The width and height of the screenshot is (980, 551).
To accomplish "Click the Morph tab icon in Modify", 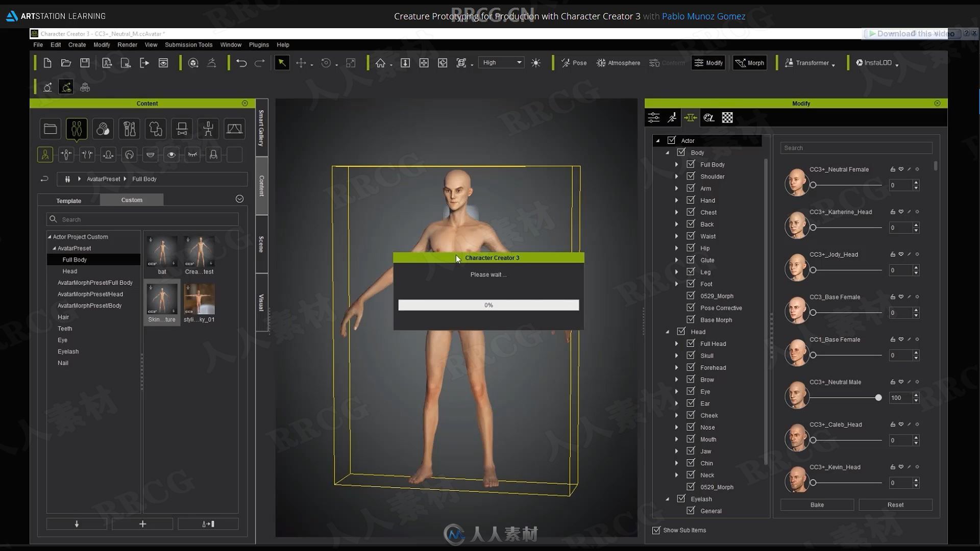I will point(691,118).
